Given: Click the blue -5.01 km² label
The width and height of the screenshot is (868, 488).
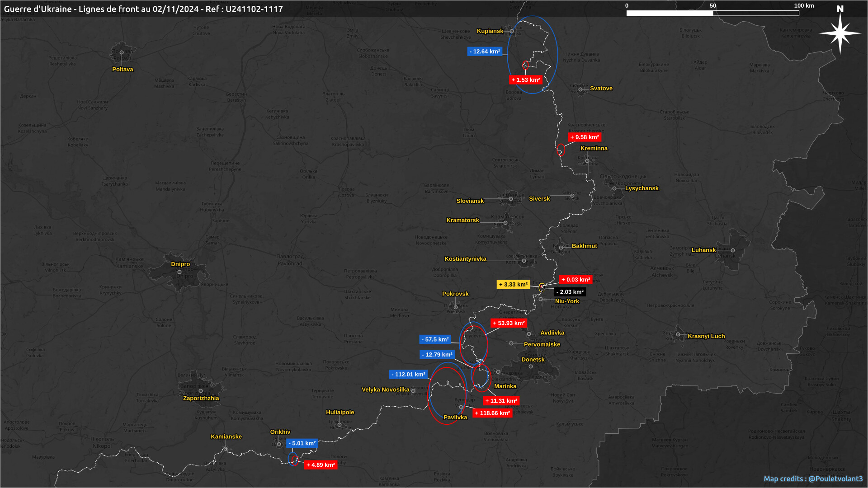Looking at the screenshot, I should [x=302, y=443].
